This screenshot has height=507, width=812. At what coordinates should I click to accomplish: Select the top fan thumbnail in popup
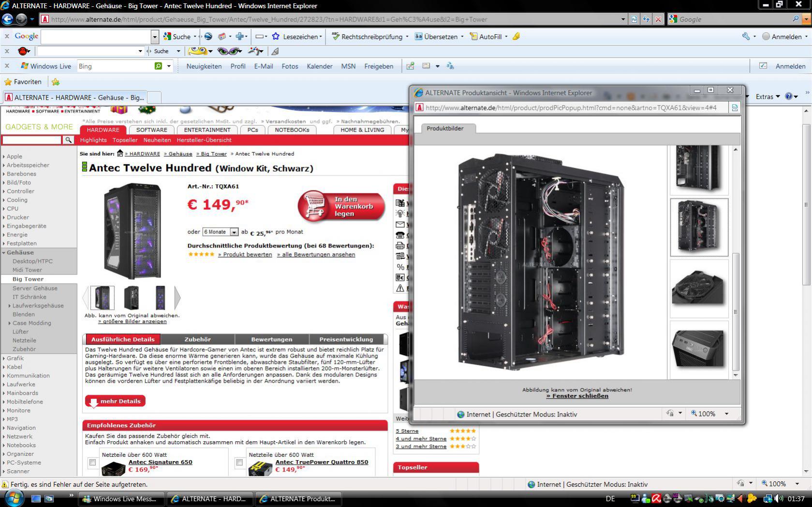[x=699, y=288]
